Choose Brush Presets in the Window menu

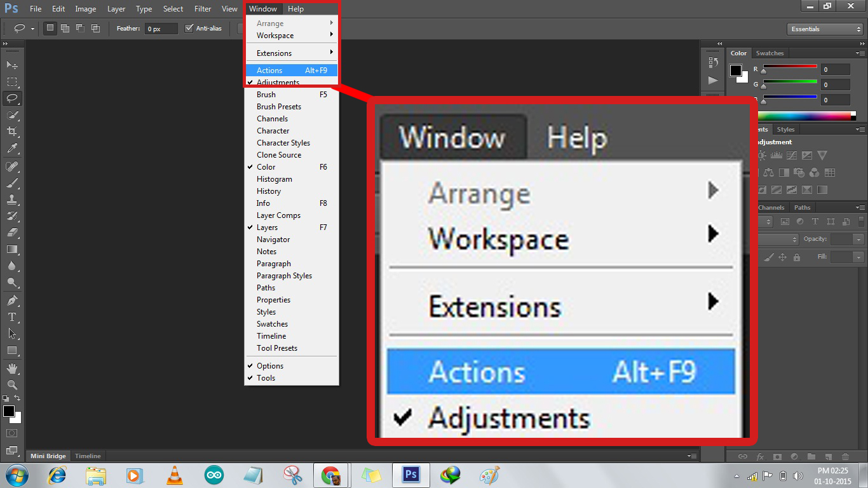[292, 107]
